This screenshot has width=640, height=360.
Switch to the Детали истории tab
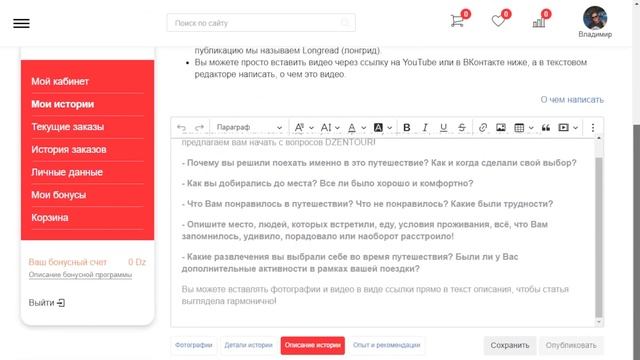(x=248, y=345)
